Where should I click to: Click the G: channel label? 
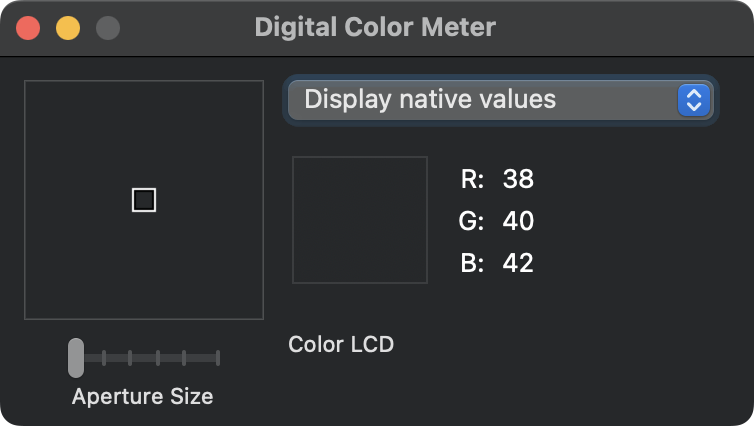471,221
